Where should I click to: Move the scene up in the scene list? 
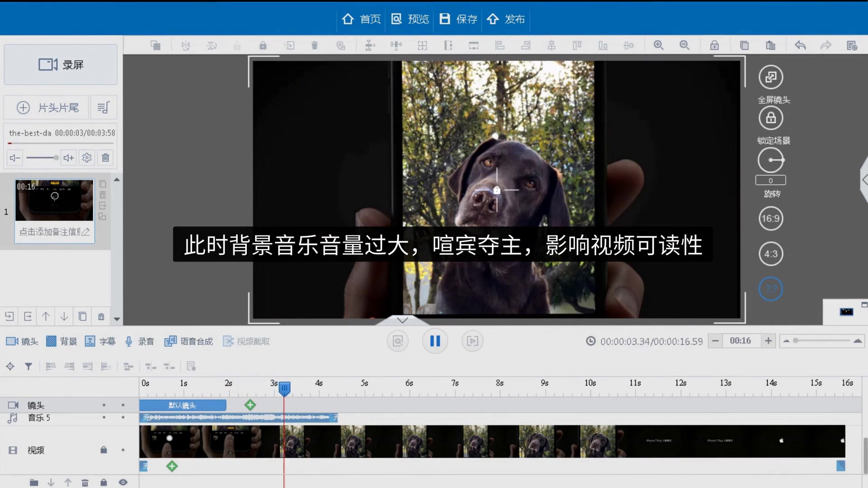(46, 316)
